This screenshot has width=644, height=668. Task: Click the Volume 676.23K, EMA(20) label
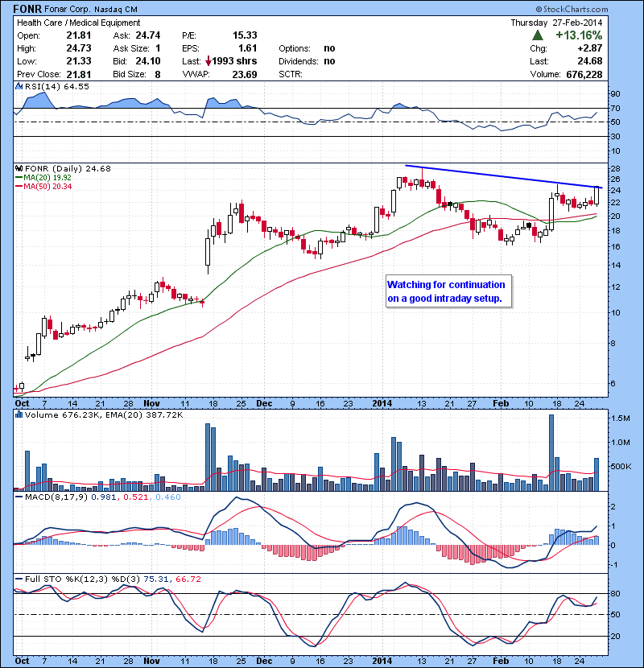tap(104, 414)
